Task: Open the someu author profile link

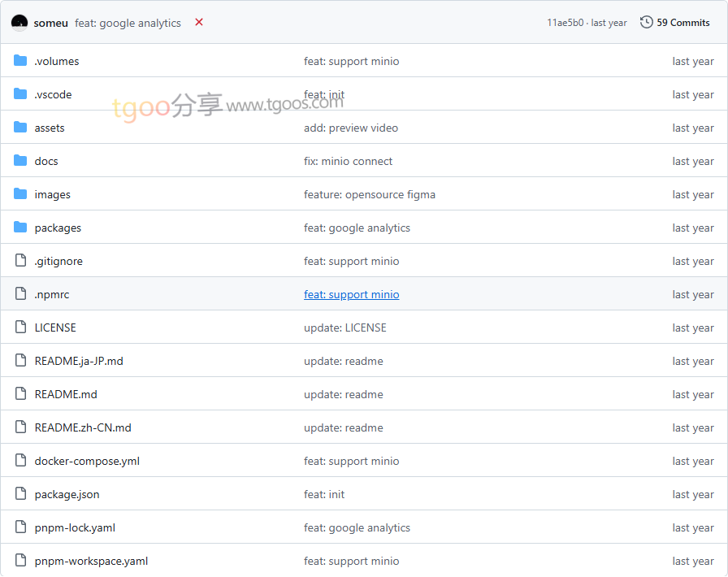Action: pos(50,23)
